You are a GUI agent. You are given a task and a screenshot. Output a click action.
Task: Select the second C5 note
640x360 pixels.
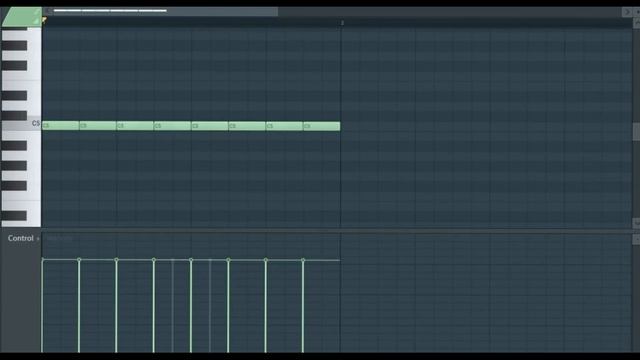coord(98,126)
